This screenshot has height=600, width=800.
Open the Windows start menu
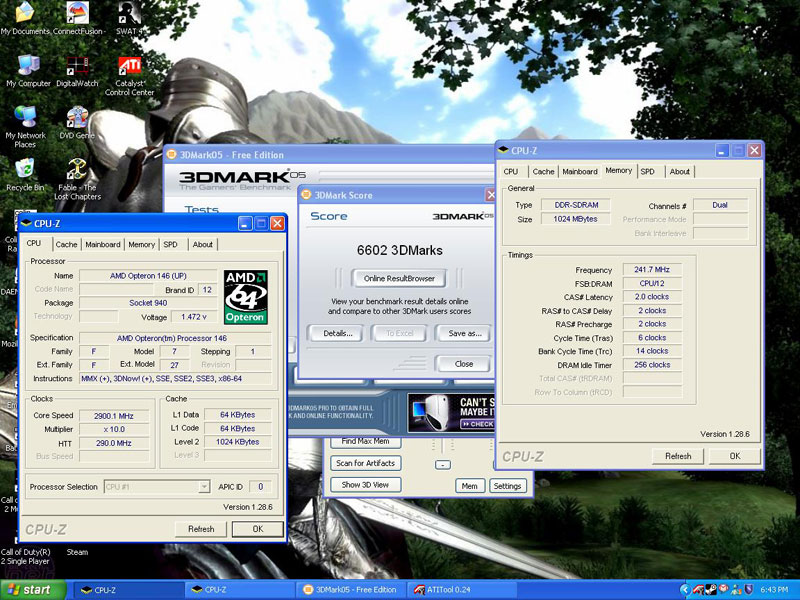(33, 590)
